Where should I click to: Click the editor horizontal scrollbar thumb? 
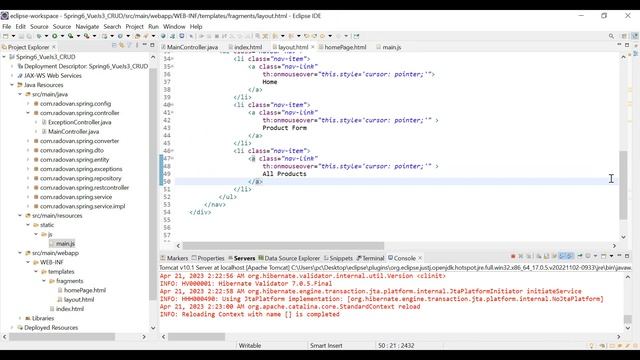point(283,246)
